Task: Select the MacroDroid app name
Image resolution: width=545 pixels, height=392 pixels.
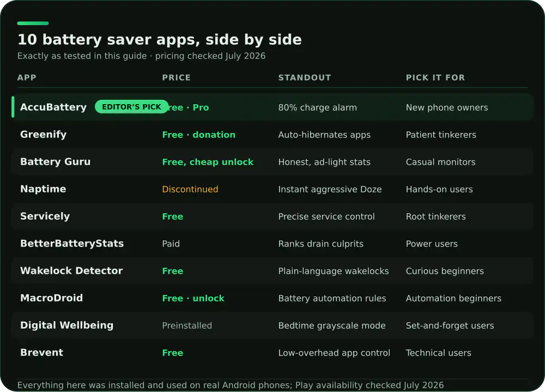Action: pos(51,298)
